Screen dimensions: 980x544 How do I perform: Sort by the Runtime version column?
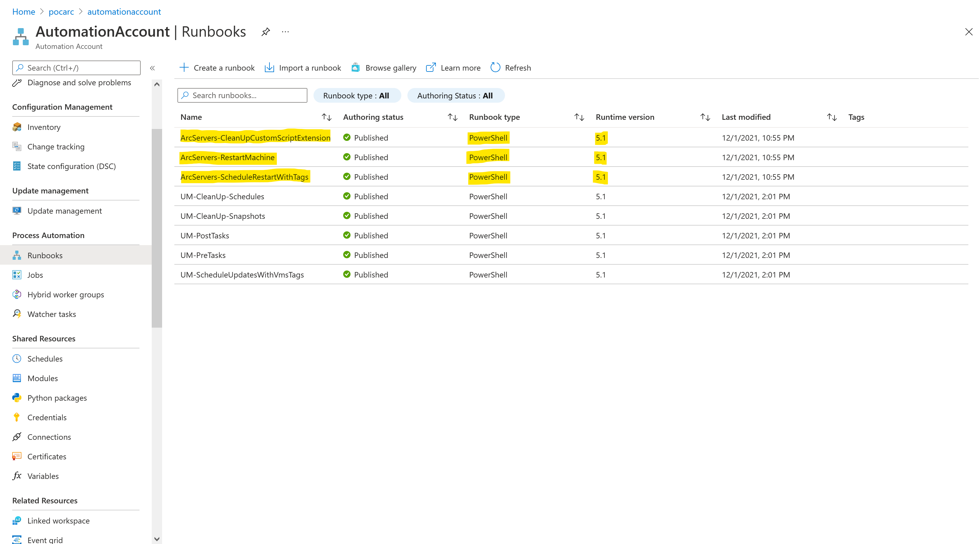coord(705,117)
